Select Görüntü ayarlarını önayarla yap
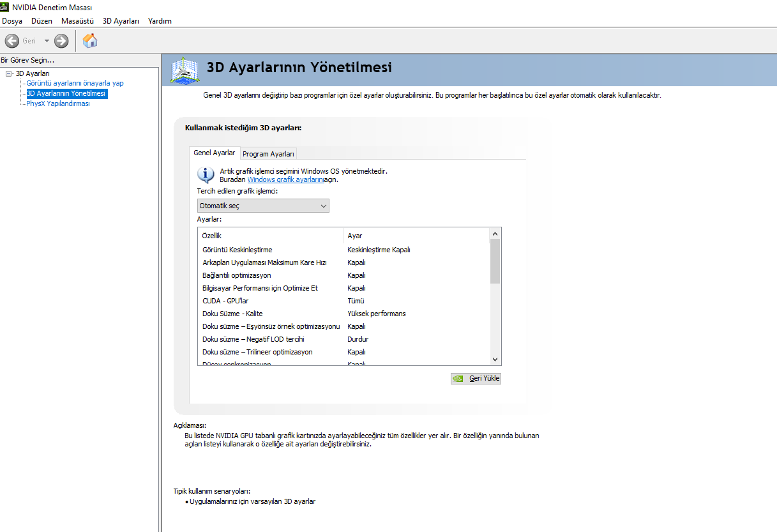Image resolution: width=777 pixels, height=532 pixels. [75, 83]
